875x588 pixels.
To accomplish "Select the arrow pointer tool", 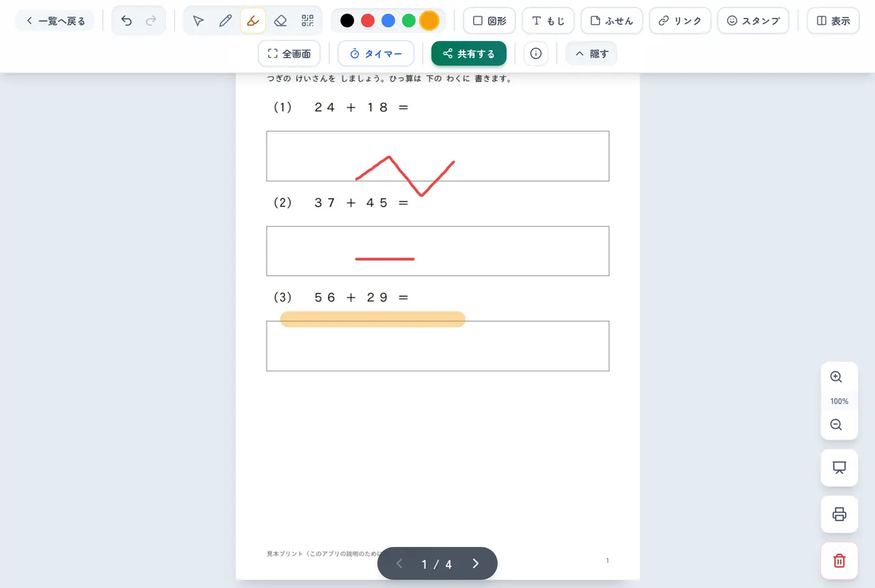I will [198, 21].
